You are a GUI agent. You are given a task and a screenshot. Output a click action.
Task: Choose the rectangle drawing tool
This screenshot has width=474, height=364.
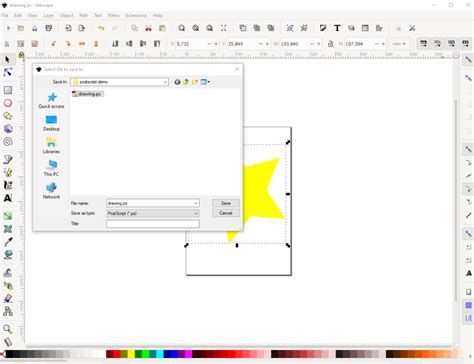click(x=8, y=90)
